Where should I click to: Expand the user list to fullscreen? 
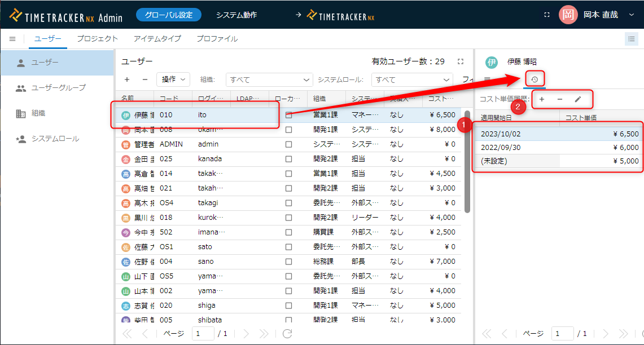click(x=461, y=61)
